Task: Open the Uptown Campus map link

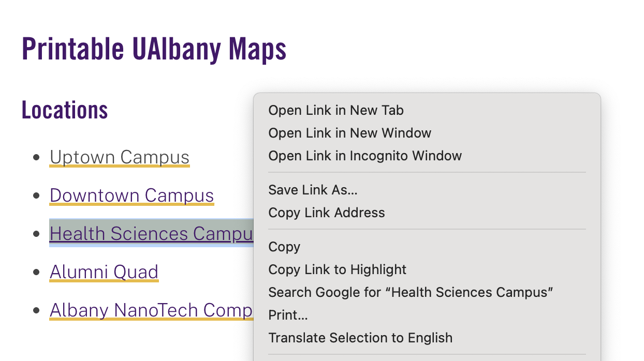Action: pyautogui.click(x=120, y=157)
